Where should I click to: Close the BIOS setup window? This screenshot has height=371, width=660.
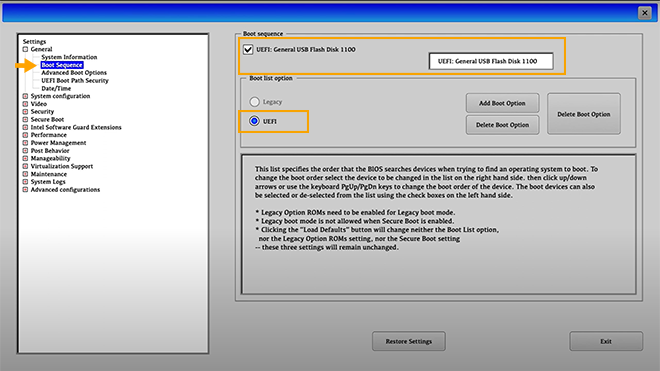click(644, 13)
